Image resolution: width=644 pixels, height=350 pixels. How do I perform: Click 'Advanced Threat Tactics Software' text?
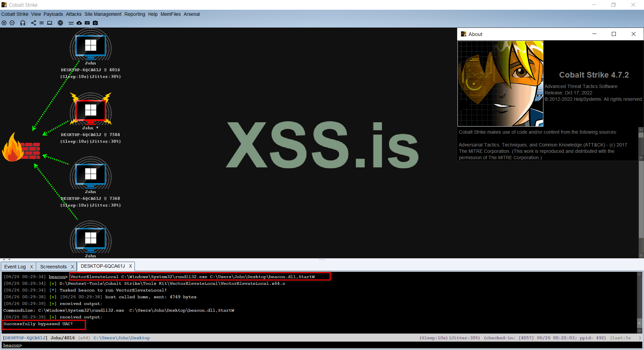coord(581,86)
